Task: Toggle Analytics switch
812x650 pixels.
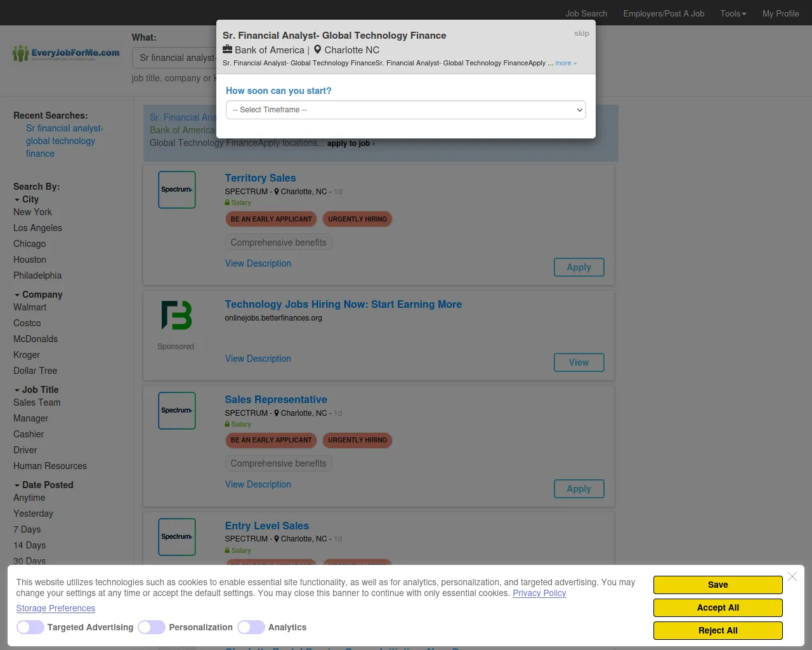Action: [251, 627]
